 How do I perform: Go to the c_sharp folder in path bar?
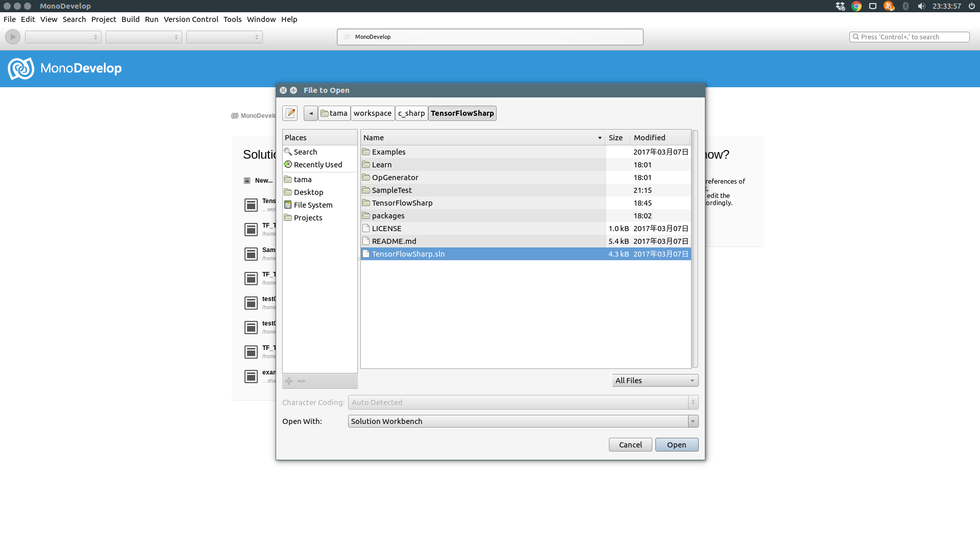pyautogui.click(x=411, y=113)
